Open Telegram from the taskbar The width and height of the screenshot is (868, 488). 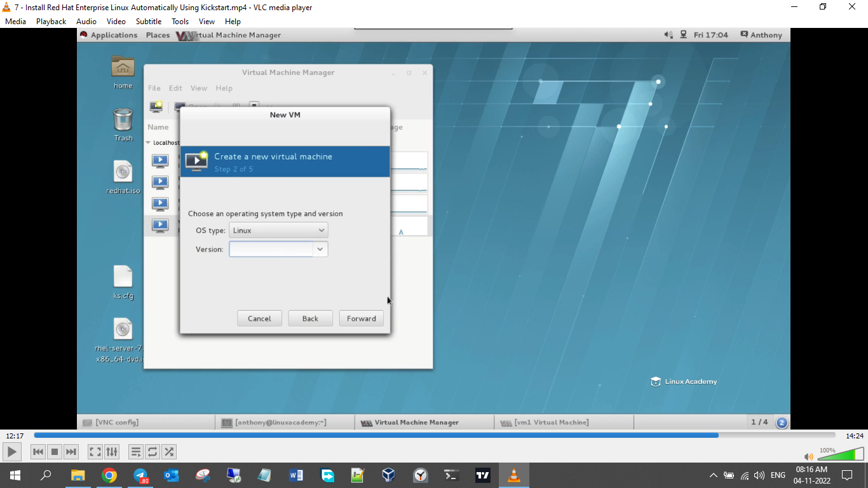140,475
